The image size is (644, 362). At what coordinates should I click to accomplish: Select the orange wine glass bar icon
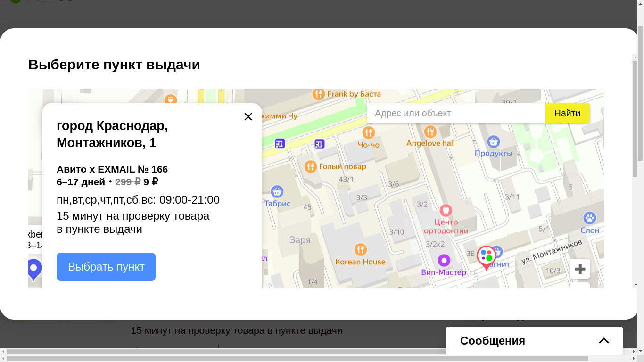(170, 100)
